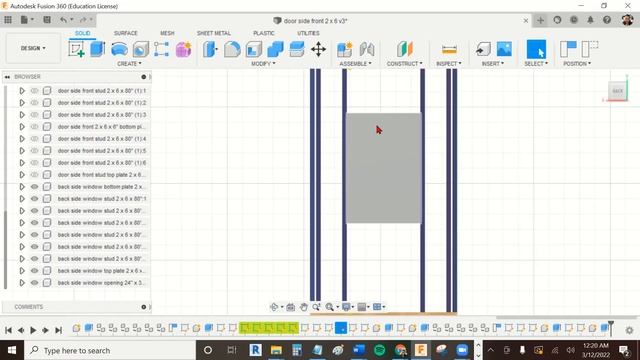
Task: Switch to the Surface tab
Action: pos(126,33)
